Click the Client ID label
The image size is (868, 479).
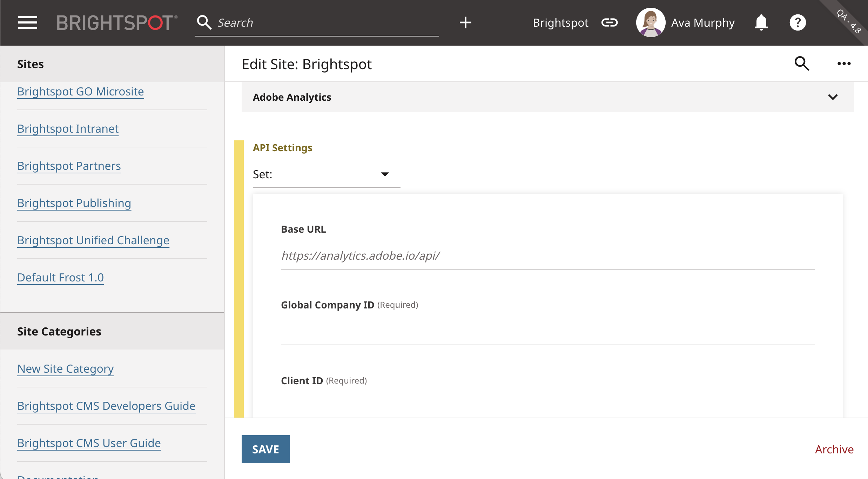point(302,381)
